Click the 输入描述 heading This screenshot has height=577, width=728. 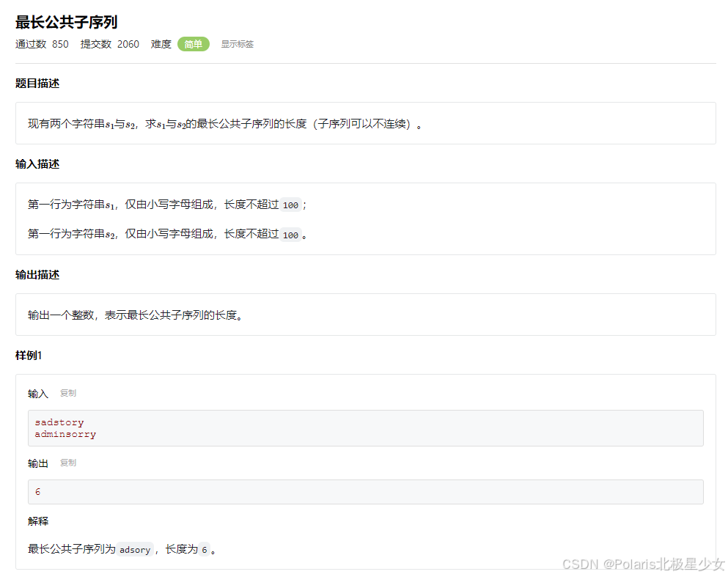[x=37, y=164]
